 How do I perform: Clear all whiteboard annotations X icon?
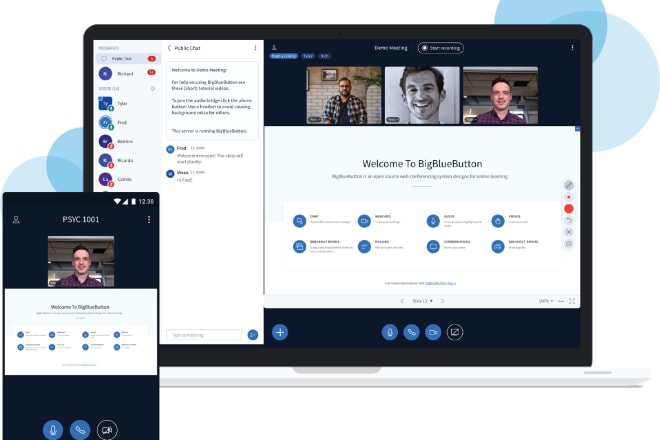[x=569, y=232]
